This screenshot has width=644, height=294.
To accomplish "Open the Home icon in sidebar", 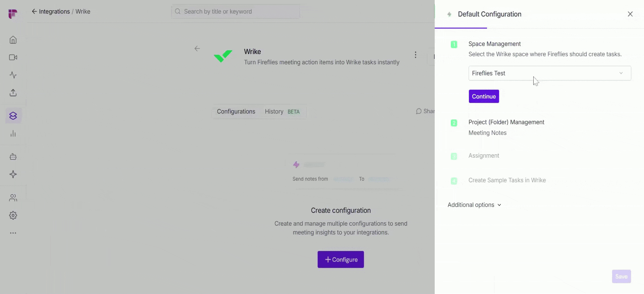I will point(13,40).
